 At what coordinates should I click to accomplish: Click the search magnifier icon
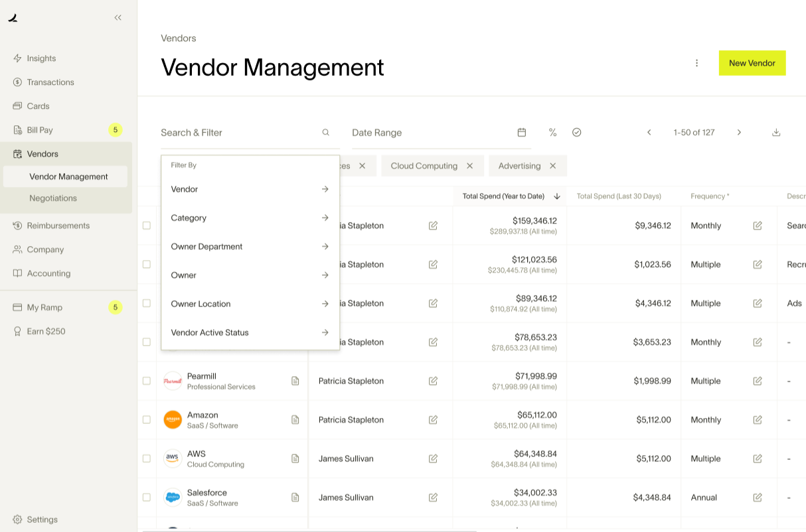point(326,133)
